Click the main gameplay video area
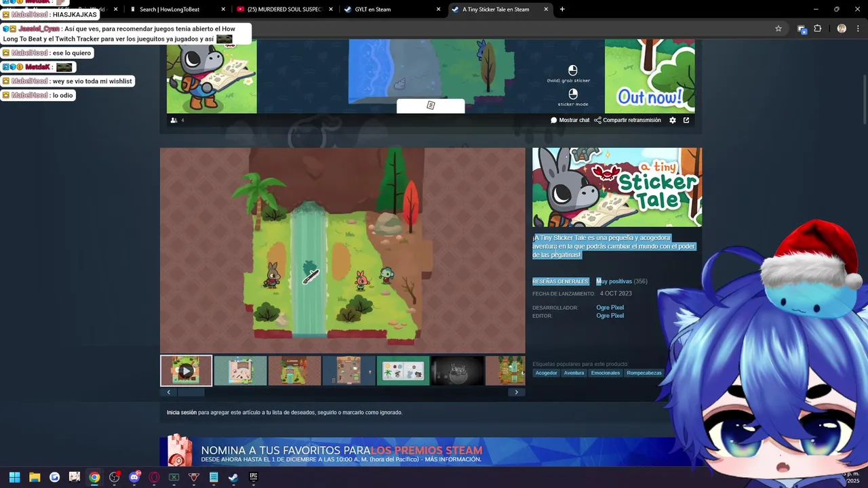 point(342,250)
